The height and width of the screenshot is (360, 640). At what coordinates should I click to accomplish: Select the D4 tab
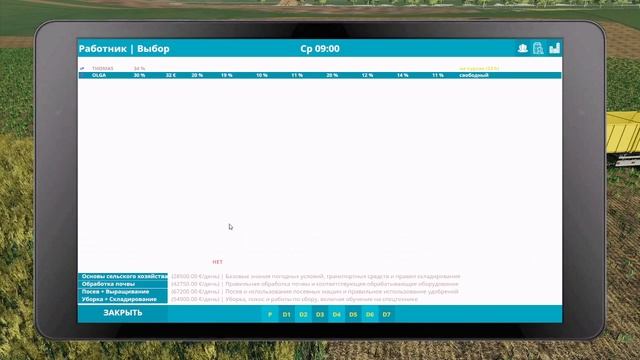coord(336,314)
